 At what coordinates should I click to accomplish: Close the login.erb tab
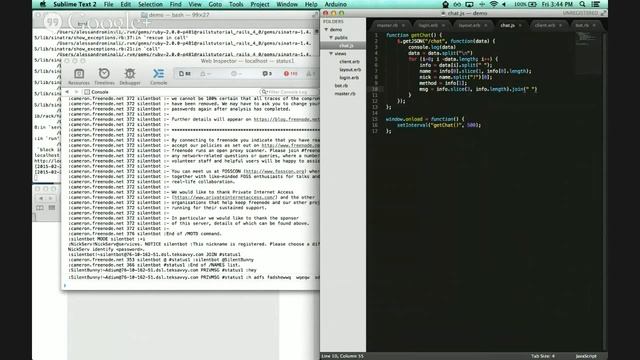click(x=443, y=25)
